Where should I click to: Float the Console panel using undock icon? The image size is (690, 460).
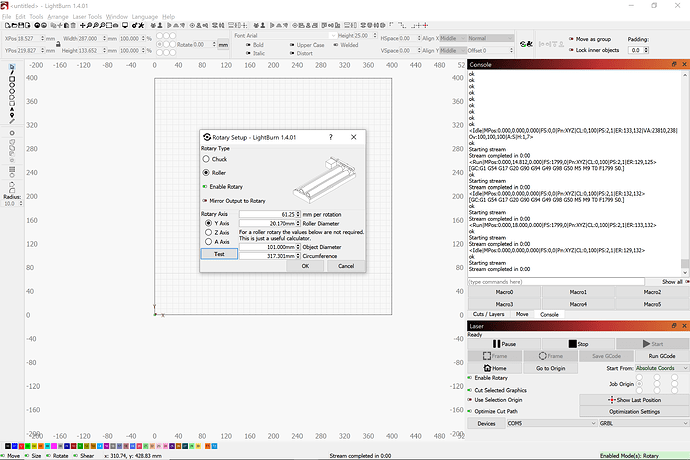[674, 64]
